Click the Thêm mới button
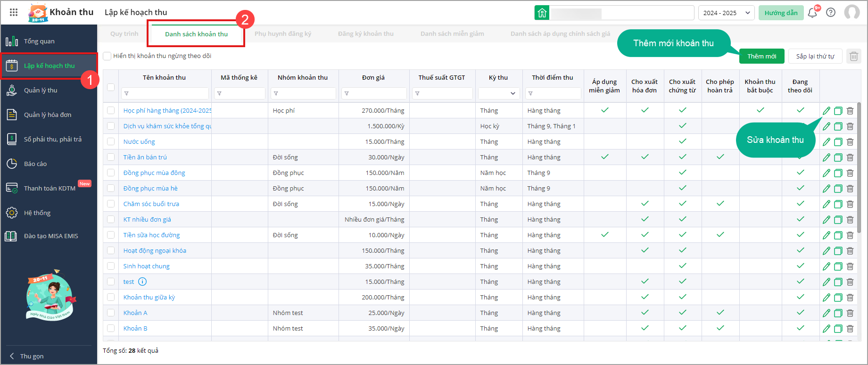 (761, 57)
